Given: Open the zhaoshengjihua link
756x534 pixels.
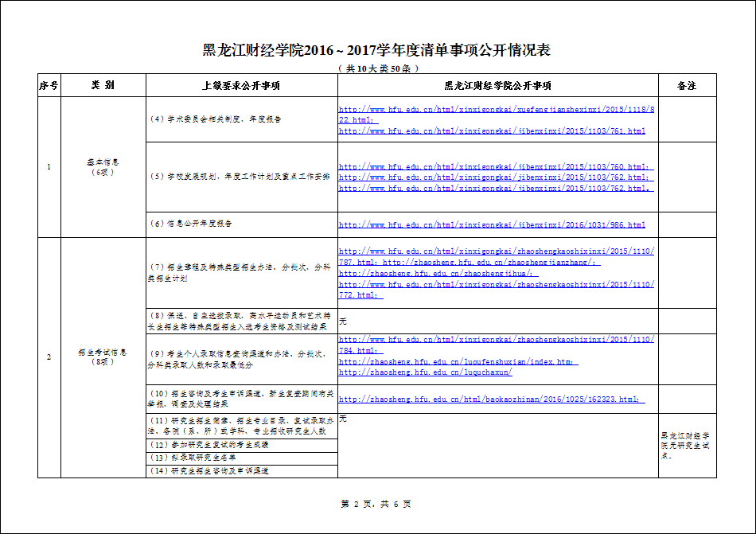Looking at the screenshot, I should pos(438,273).
